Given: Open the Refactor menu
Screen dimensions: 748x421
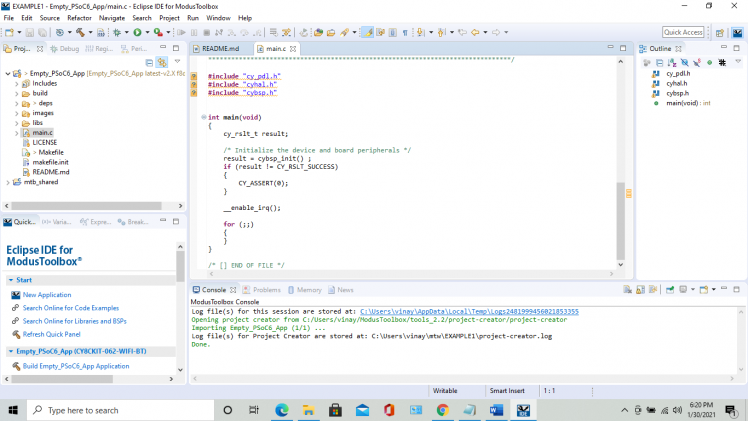Looking at the screenshot, I should tap(79, 18).
